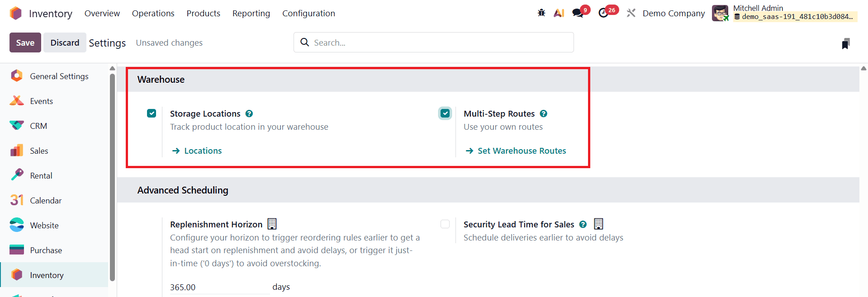Open the messages conversation icon

tap(578, 13)
